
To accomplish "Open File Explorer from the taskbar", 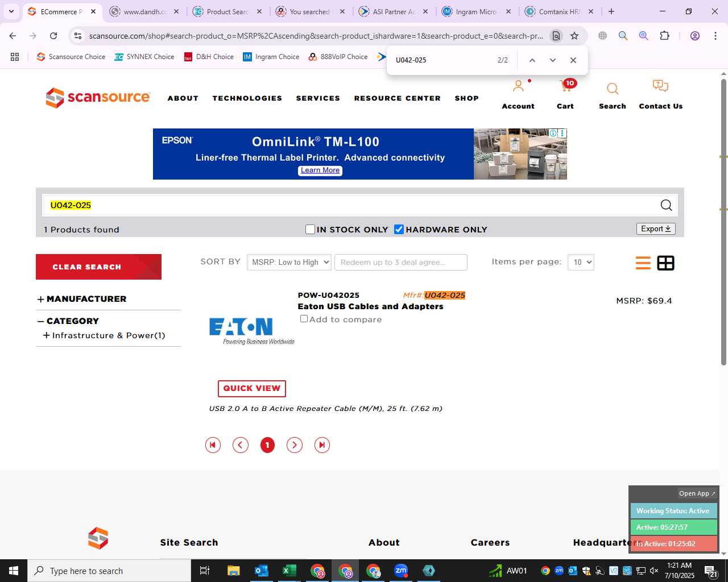I will [233, 571].
